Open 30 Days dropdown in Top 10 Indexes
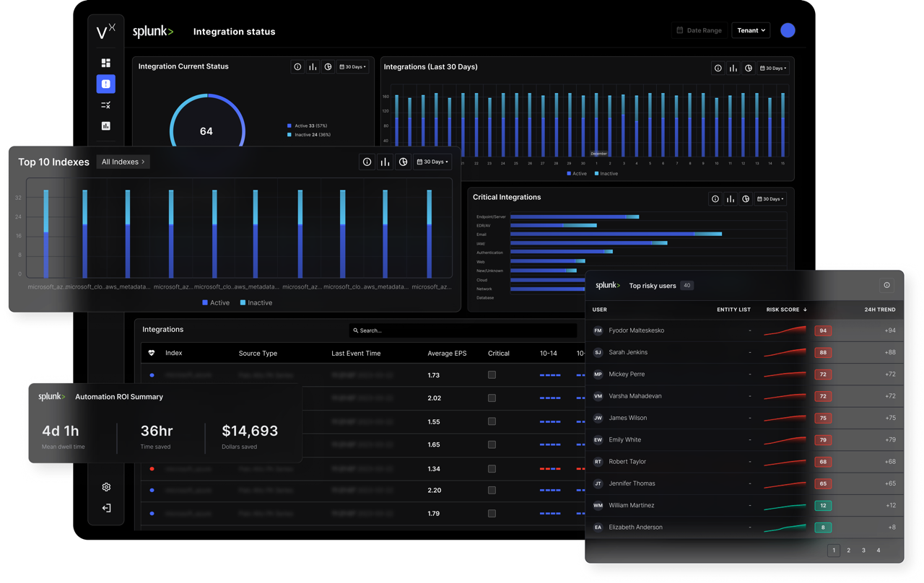The image size is (924, 583). coord(432,162)
